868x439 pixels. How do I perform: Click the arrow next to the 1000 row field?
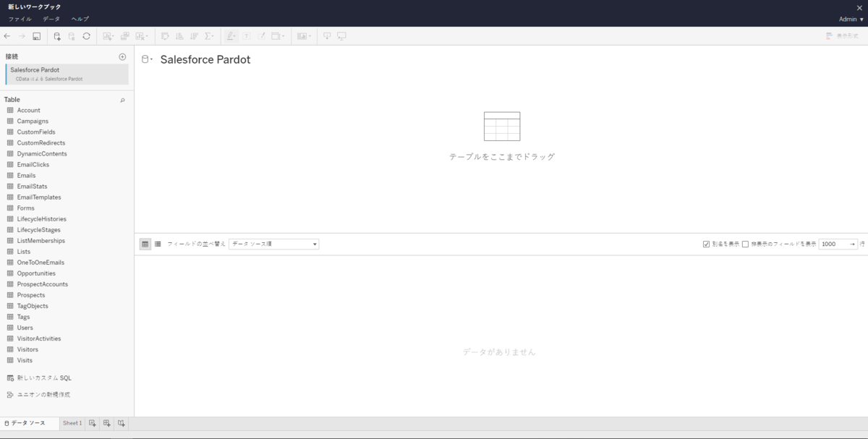(x=853, y=244)
